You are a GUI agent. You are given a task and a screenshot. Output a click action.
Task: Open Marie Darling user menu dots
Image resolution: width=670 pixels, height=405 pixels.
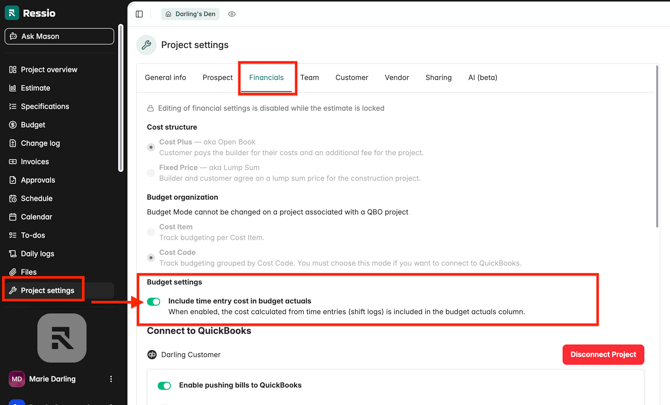111,379
